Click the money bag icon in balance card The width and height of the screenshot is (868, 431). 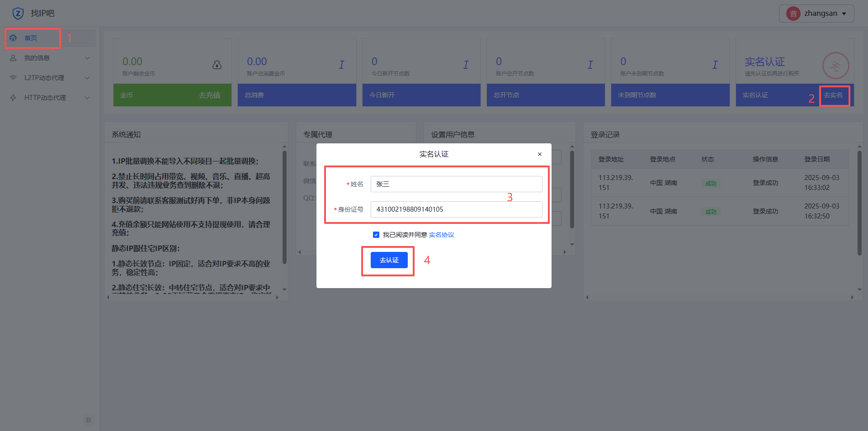(217, 65)
